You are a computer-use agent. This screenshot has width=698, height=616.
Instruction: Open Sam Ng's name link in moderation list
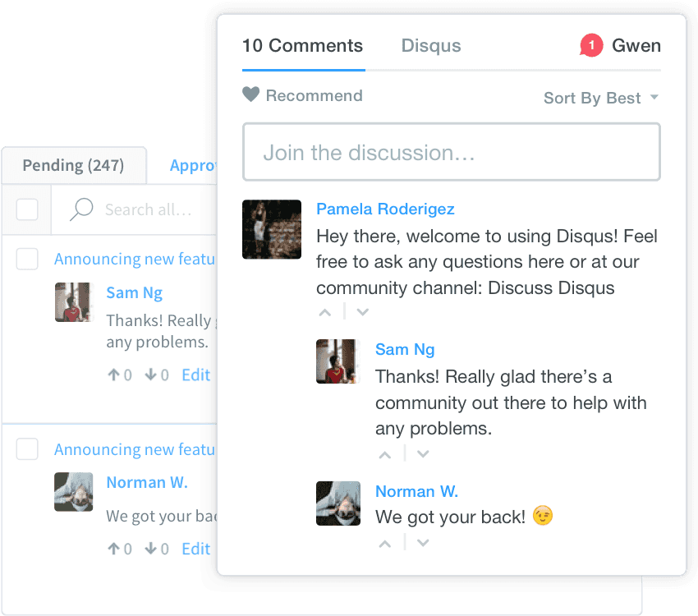click(x=135, y=293)
